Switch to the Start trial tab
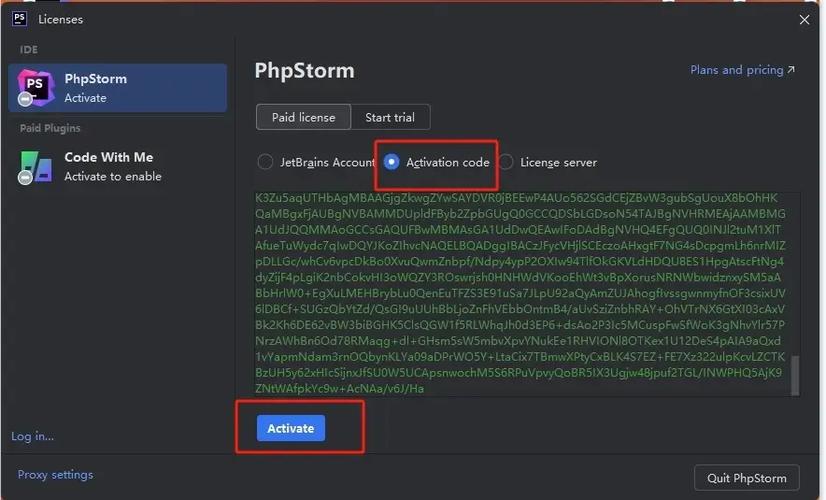This screenshot has width=826, height=500. click(x=390, y=117)
